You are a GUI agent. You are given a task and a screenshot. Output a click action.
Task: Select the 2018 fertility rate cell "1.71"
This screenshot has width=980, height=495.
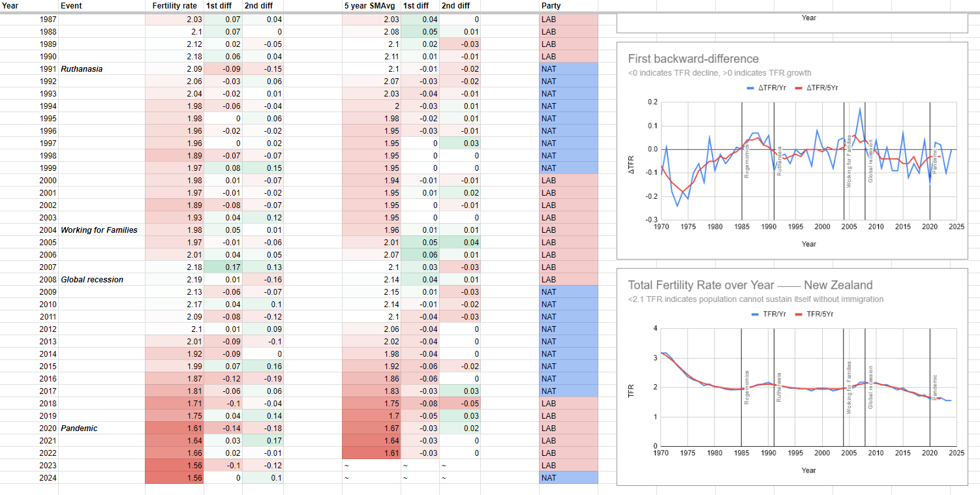click(174, 403)
